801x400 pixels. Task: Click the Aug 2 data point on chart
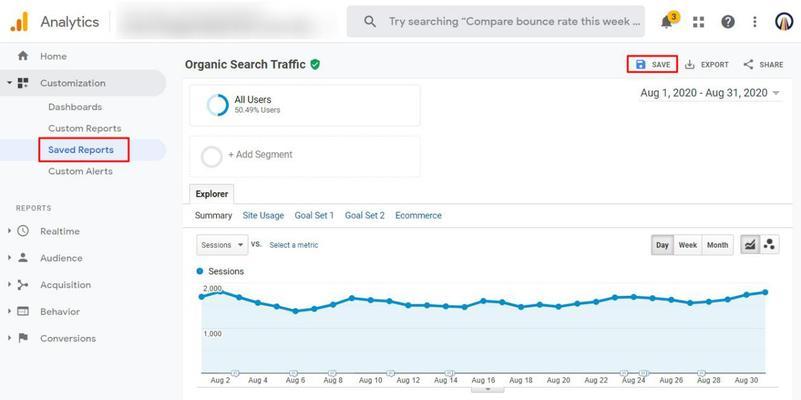click(220, 291)
